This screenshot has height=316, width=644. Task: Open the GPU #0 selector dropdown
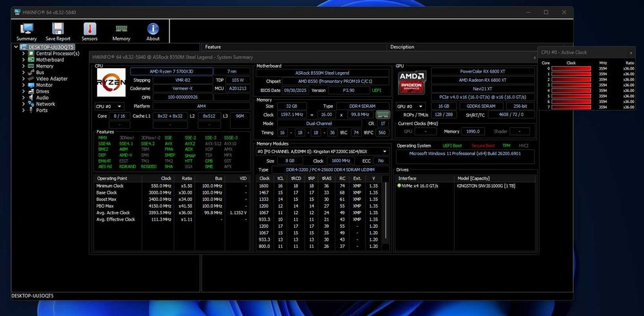point(411,106)
